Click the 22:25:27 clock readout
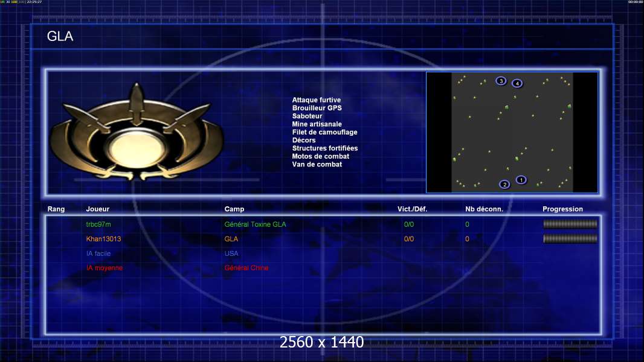 click(34, 2)
